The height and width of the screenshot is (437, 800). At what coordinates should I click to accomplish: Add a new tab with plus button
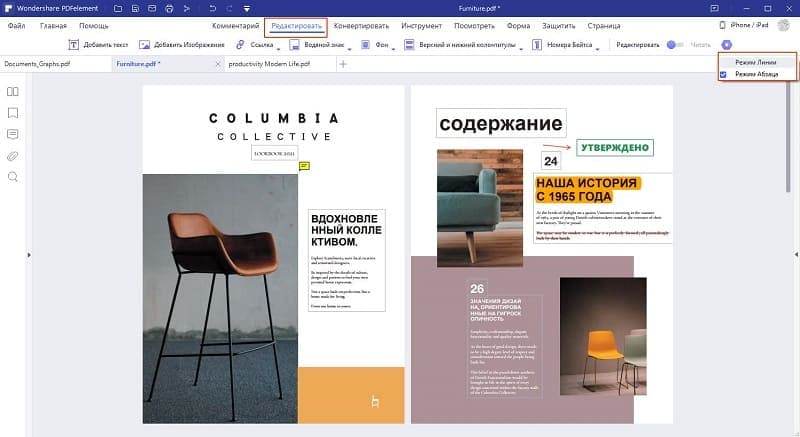pyautogui.click(x=343, y=64)
